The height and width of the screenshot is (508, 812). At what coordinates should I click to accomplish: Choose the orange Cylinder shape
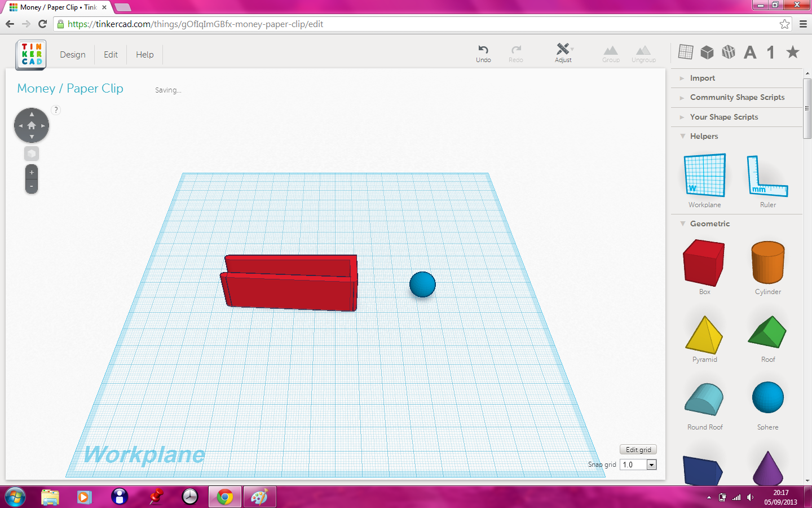click(768, 262)
